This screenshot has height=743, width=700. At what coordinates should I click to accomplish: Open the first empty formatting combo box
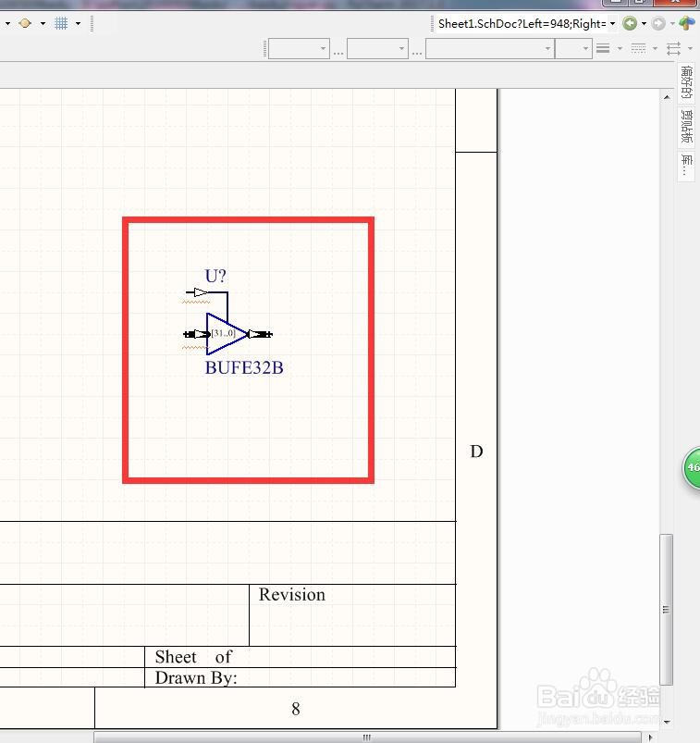point(299,48)
